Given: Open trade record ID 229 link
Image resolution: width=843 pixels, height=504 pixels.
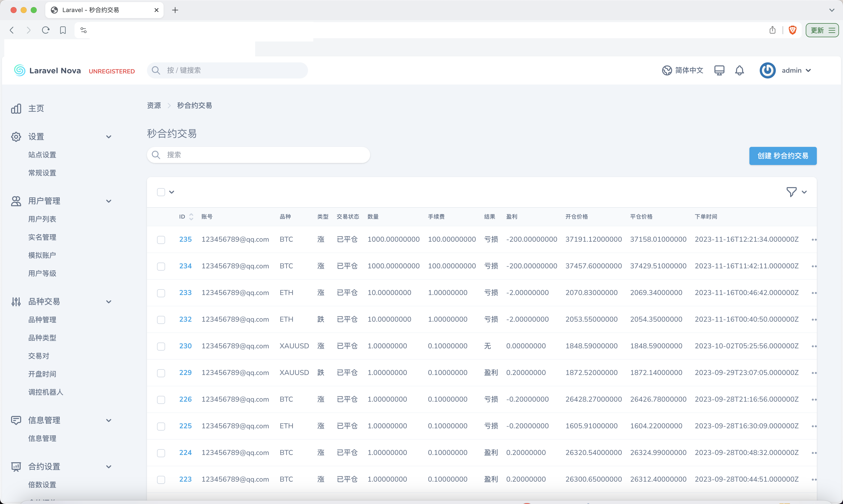Looking at the screenshot, I should coord(185,372).
